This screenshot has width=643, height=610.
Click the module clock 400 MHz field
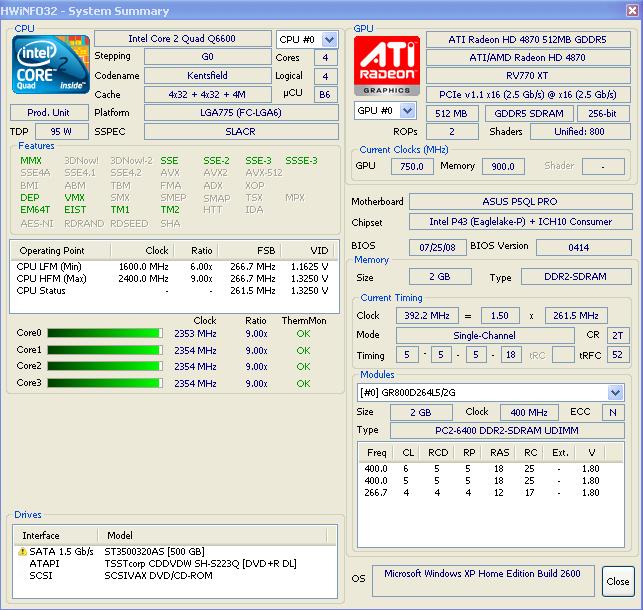[x=529, y=412]
